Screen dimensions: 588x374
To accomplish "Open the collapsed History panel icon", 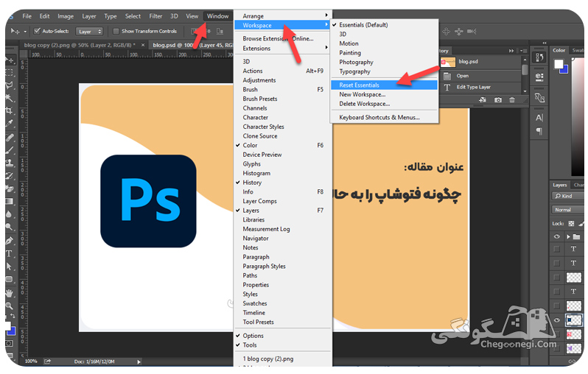I will coord(539,57).
